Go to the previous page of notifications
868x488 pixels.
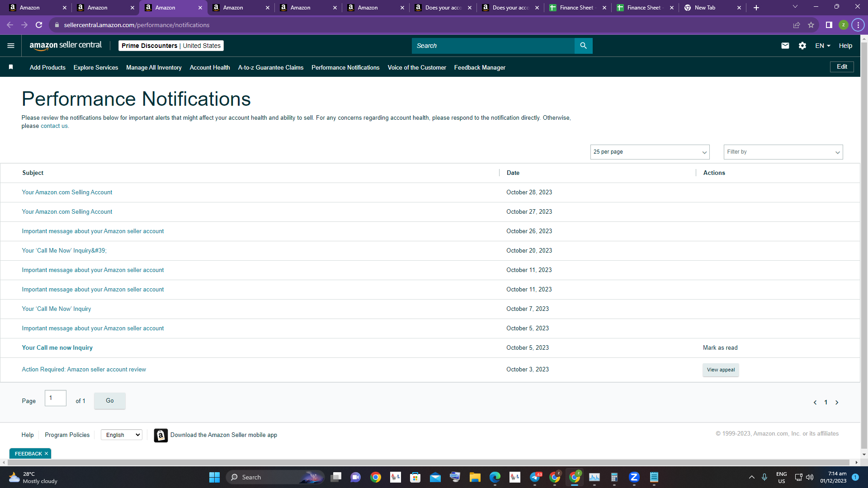click(x=815, y=402)
